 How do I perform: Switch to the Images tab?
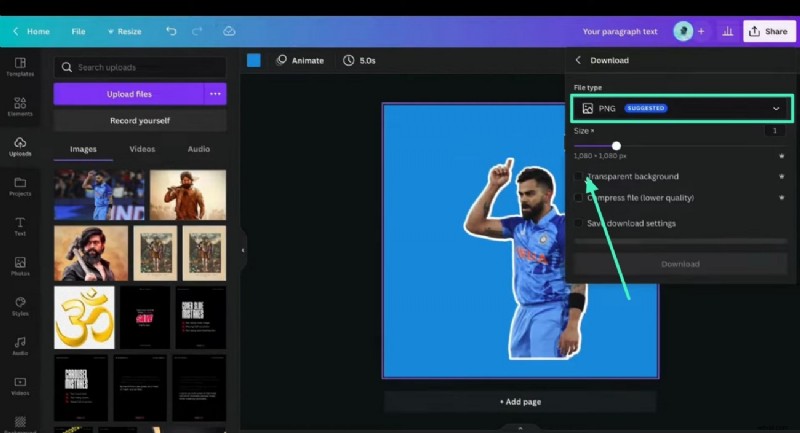pos(83,149)
